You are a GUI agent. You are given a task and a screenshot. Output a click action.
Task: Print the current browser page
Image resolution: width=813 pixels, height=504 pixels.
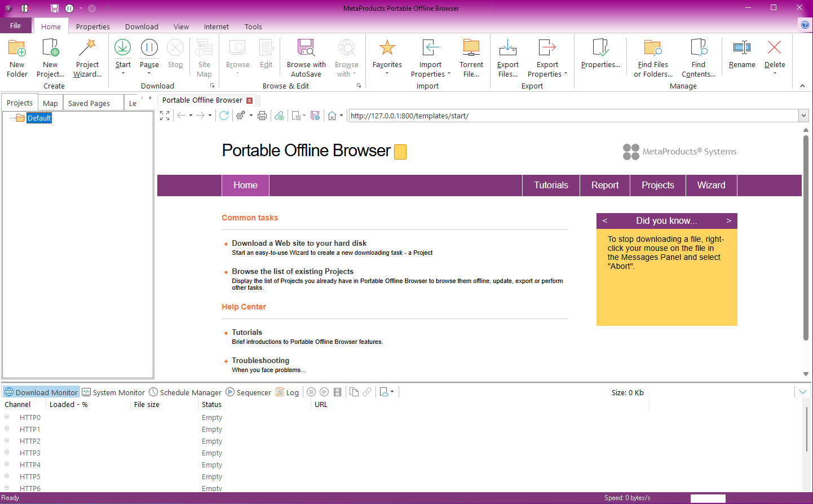pos(262,116)
